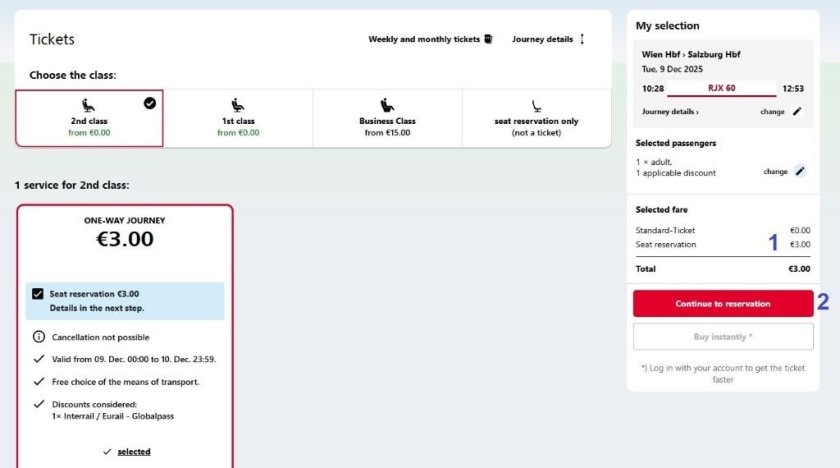
Task: Choose Business Class from €15.00
Action: (x=387, y=118)
